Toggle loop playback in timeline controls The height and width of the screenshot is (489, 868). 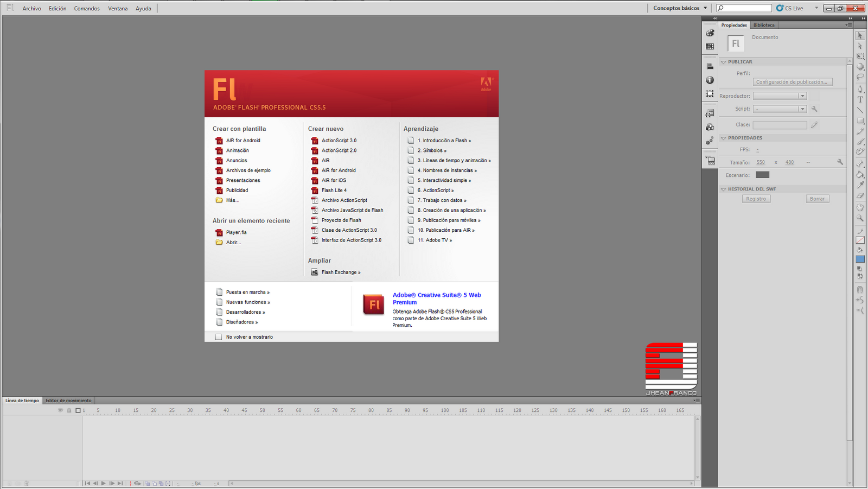tap(138, 483)
